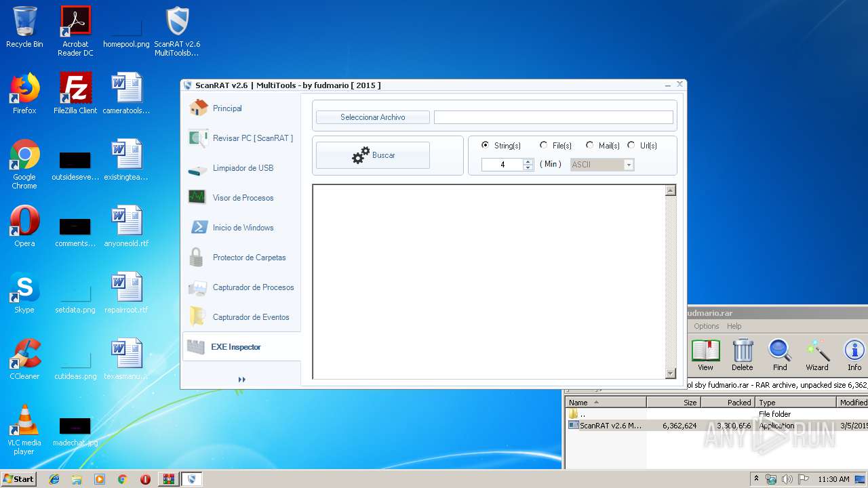Switch to WinRAR taskbar button
The height and width of the screenshot is (488, 868).
tap(168, 479)
